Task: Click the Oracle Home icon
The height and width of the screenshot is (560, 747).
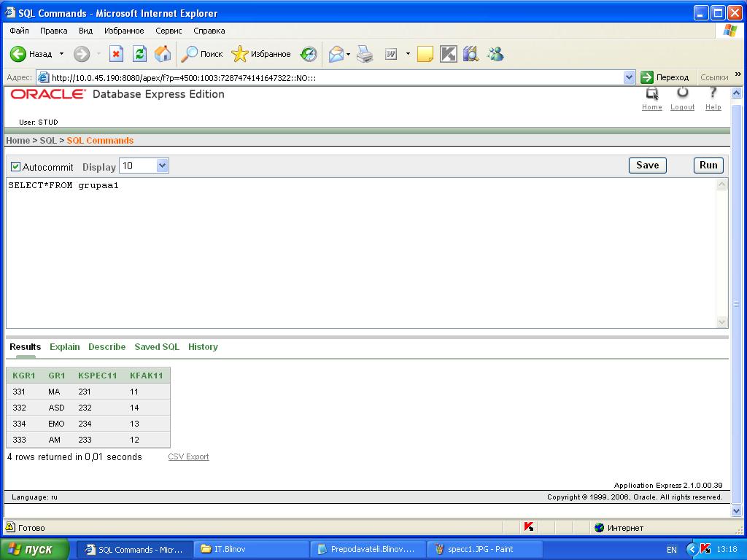Action: 652,93
